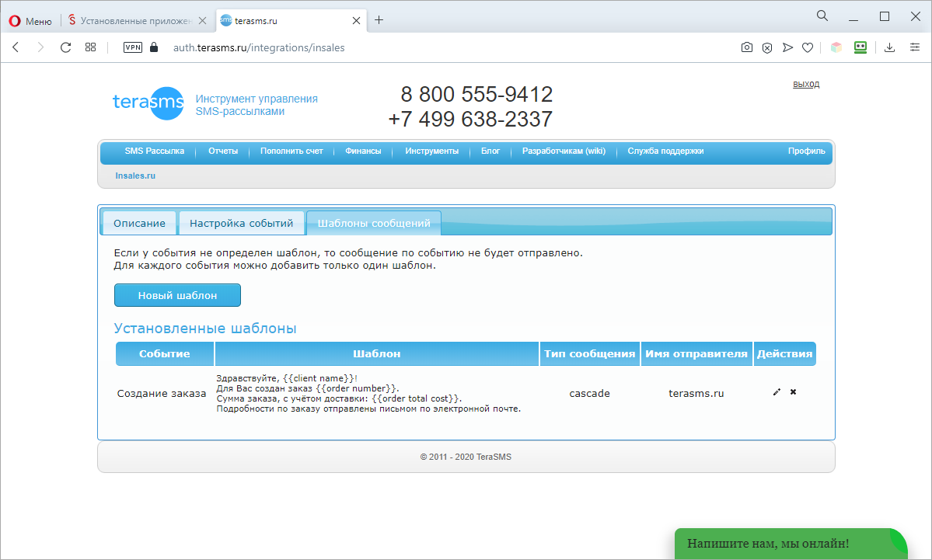Open the Служба поддержки menu item
This screenshot has width=932, height=560.
(665, 151)
